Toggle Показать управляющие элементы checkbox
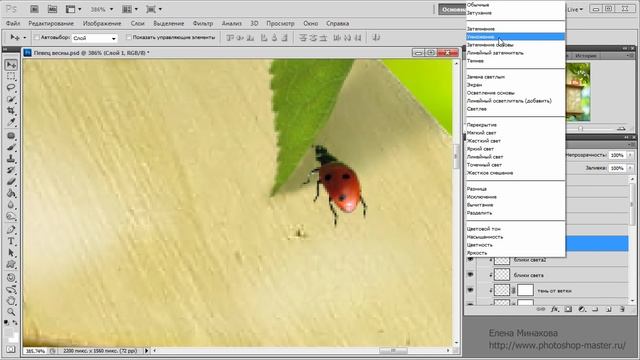Image resolution: width=640 pixels, height=360 pixels. coord(129,38)
